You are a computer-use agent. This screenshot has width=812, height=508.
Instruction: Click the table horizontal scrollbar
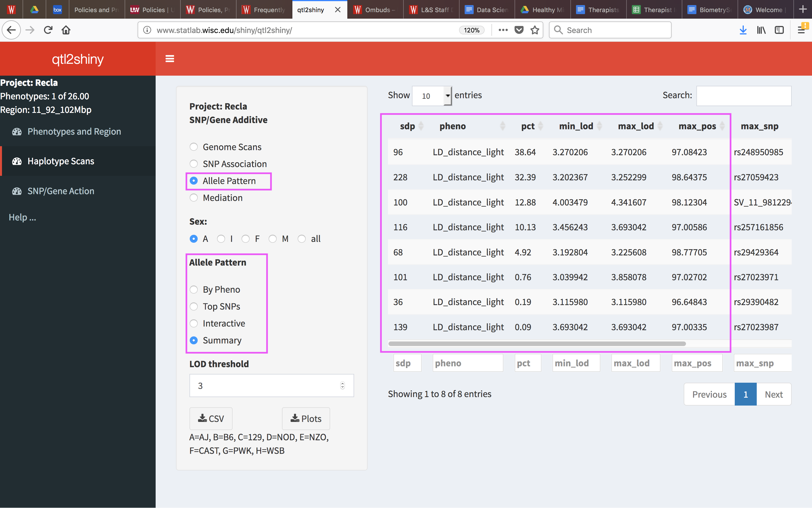[537, 343]
